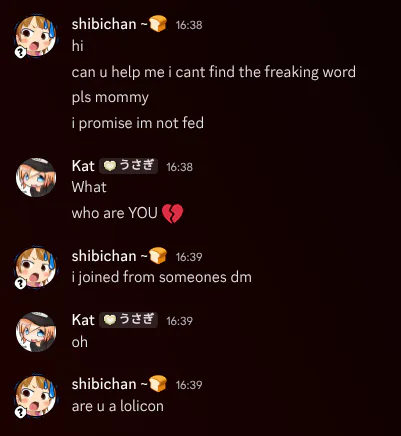Click the bread emoji above "are u a lolicon"

158,384
